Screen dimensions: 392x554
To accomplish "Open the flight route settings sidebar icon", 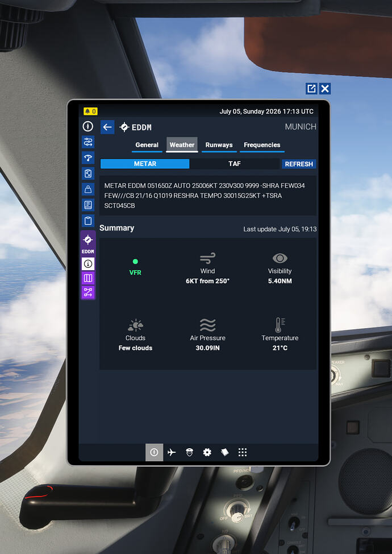I will pos(88,142).
